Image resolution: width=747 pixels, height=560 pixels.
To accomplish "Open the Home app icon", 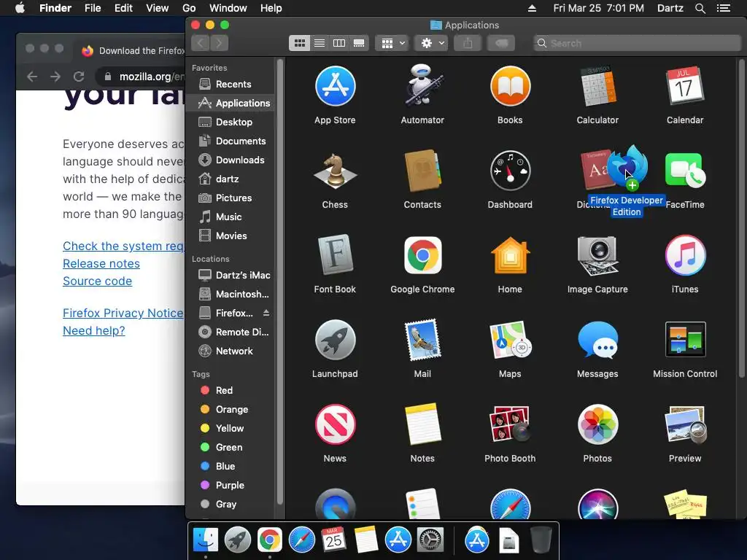I will tap(510, 256).
